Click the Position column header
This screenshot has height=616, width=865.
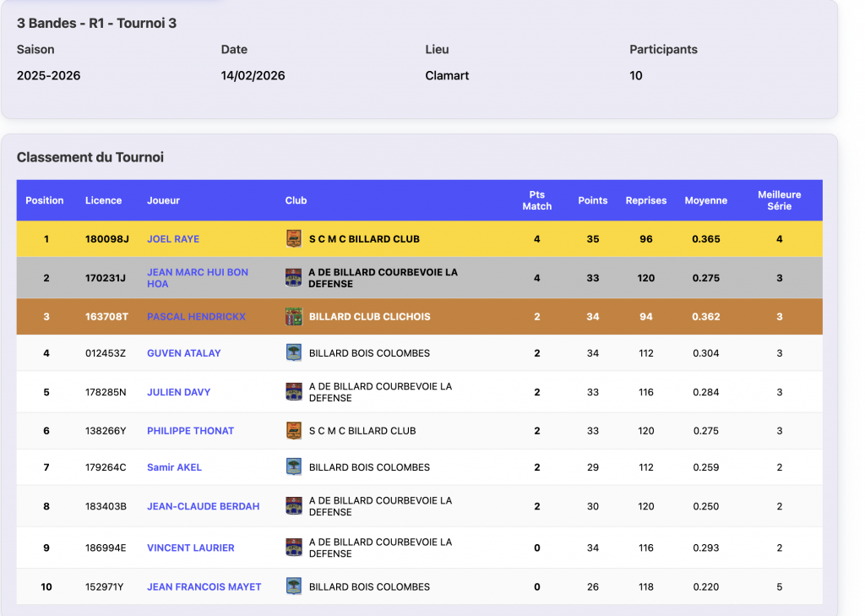click(45, 200)
